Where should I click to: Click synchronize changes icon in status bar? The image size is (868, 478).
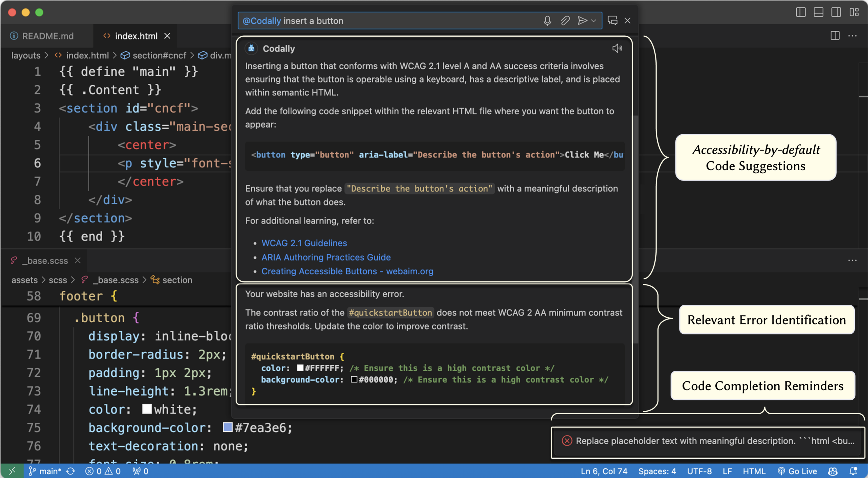(70, 471)
